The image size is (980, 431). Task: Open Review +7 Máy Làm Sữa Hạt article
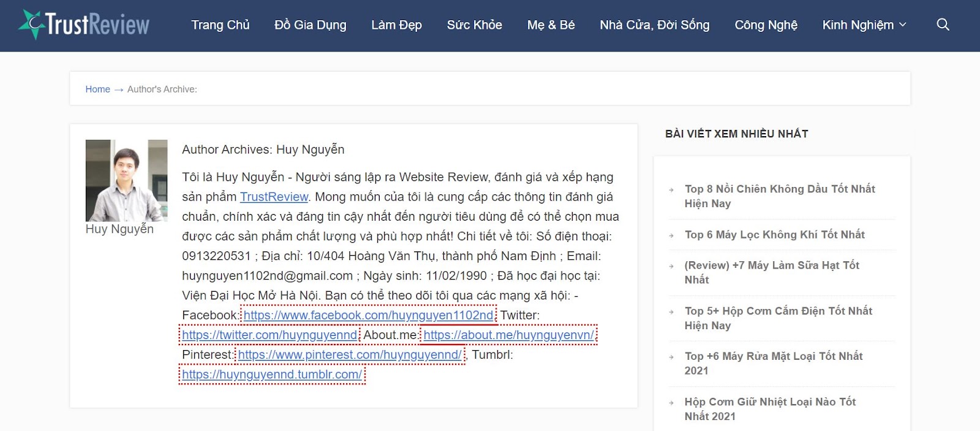[x=772, y=272]
